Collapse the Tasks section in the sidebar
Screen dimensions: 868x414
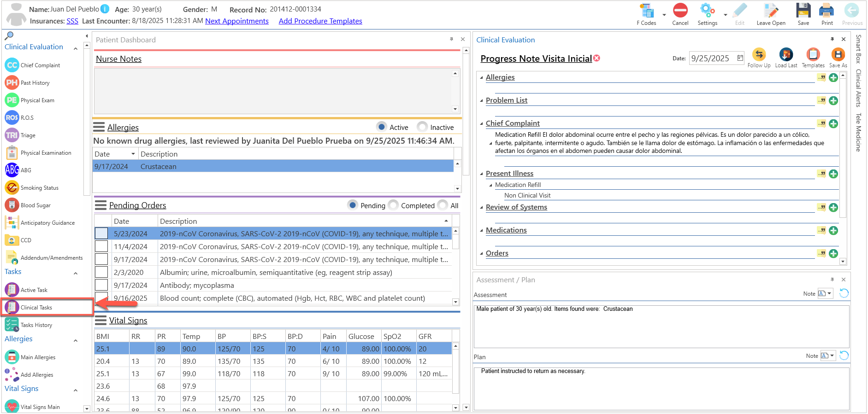point(76,273)
